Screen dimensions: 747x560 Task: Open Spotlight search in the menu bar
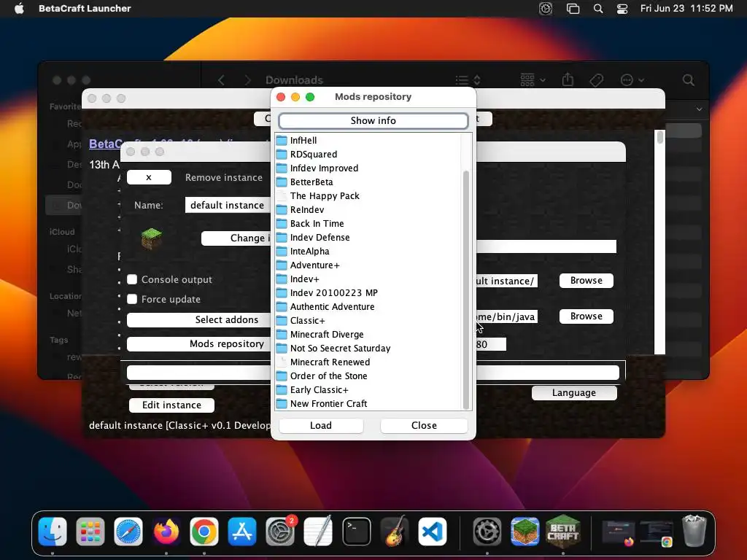click(x=598, y=9)
